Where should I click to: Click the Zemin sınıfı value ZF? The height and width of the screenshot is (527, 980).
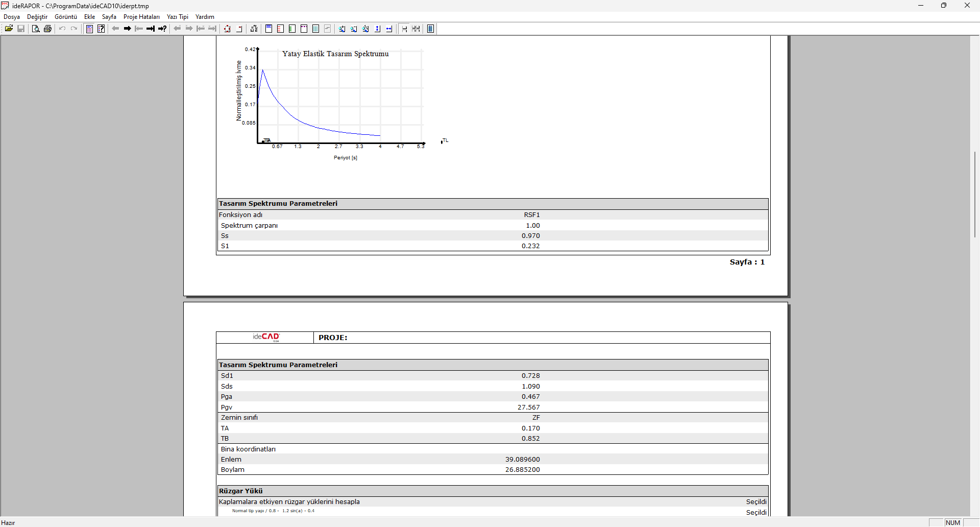536,417
